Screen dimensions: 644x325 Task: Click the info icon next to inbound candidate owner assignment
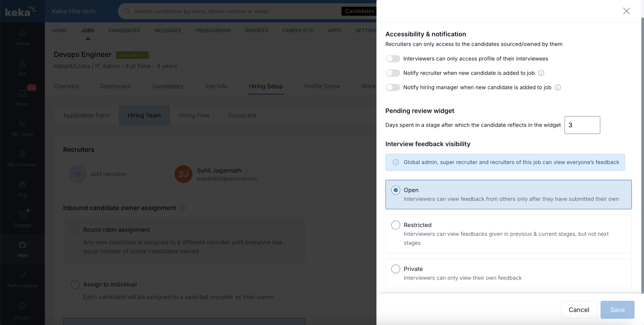click(x=182, y=208)
